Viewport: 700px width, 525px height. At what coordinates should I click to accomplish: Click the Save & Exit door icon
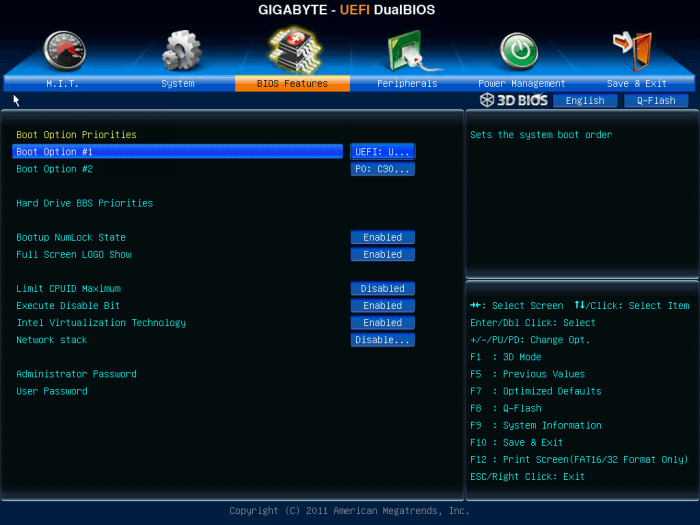[632, 50]
